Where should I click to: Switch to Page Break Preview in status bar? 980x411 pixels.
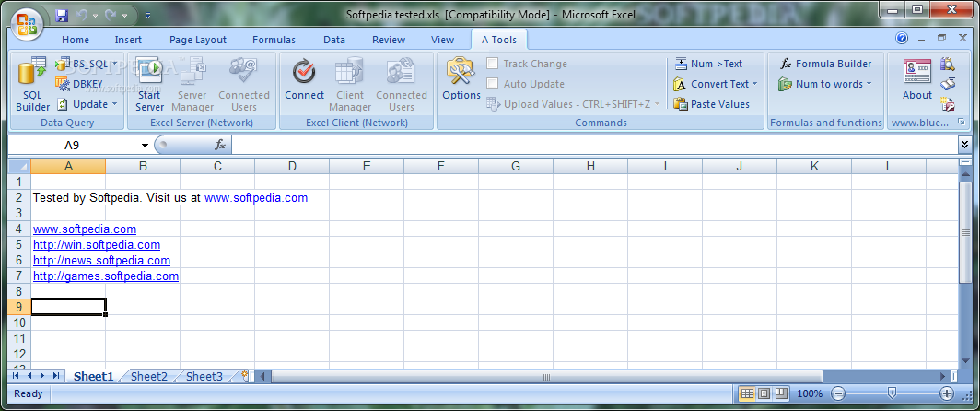(x=781, y=393)
